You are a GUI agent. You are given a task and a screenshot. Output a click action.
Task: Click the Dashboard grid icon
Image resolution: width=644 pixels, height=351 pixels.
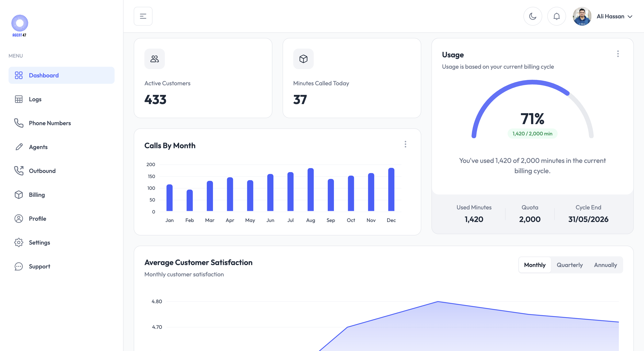point(19,75)
